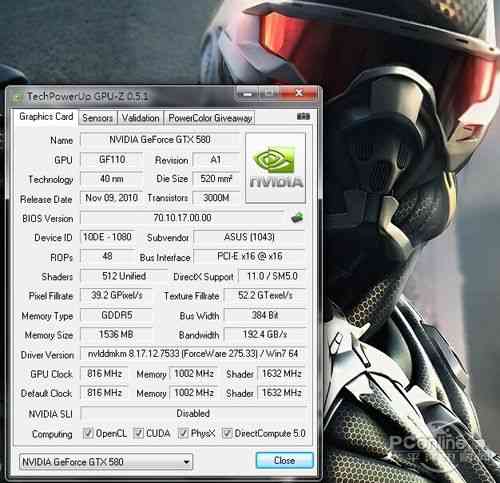Click the GPU field showing GF110
The image size is (500, 483).
click(112, 160)
